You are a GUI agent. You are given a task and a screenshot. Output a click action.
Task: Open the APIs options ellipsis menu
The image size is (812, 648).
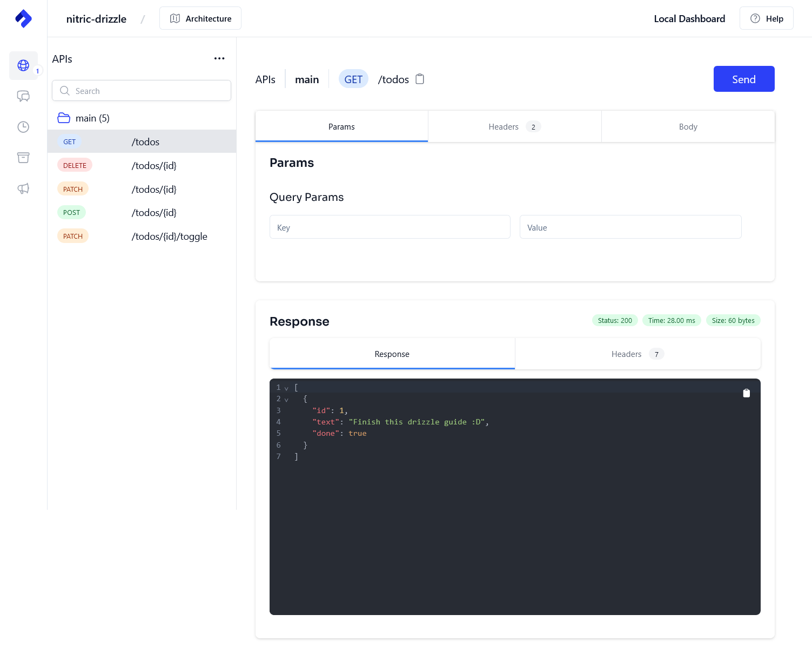tap(219, 58)
